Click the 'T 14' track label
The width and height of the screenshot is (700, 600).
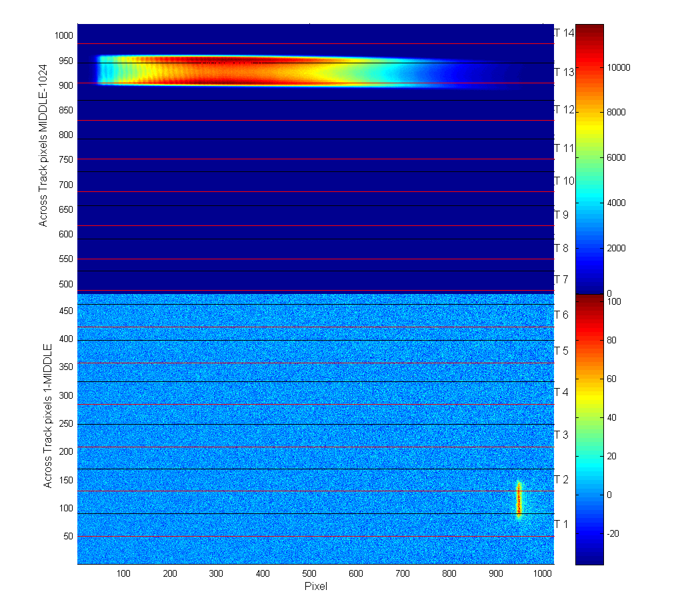tap(564, 33)
